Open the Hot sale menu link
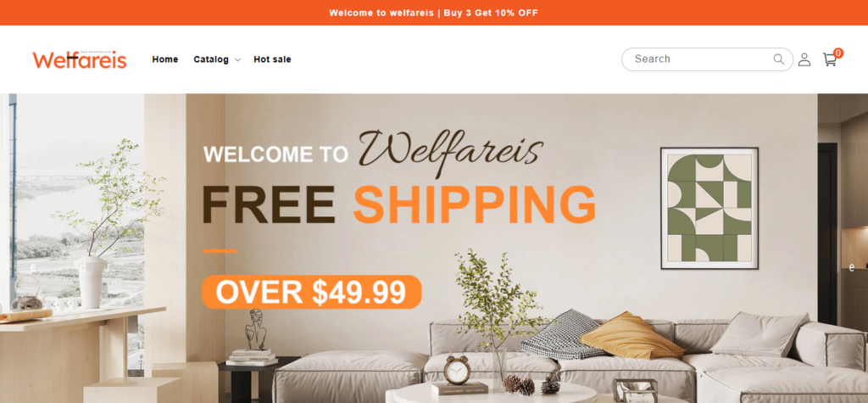 click(272, 59)
